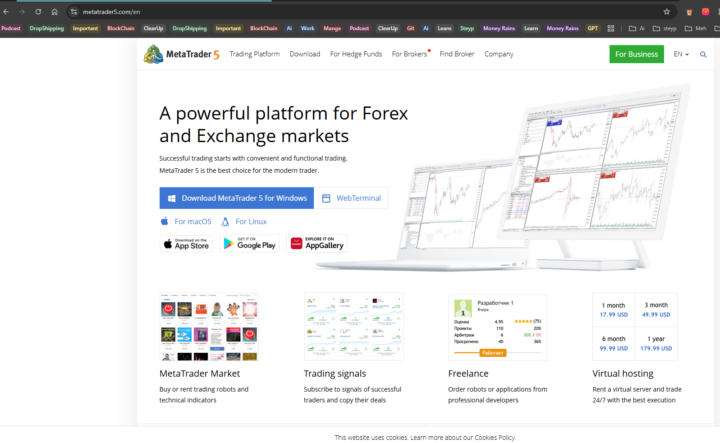The image size is (720, 443).
Task: Click the browser forward arrow
Action: coord(22,12)
